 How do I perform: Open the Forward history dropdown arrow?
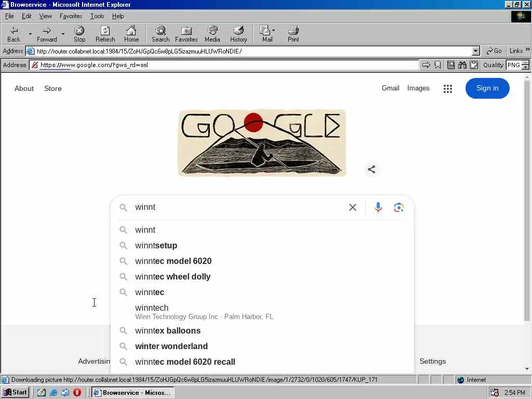pyautogui.click(x=63, y=34)
